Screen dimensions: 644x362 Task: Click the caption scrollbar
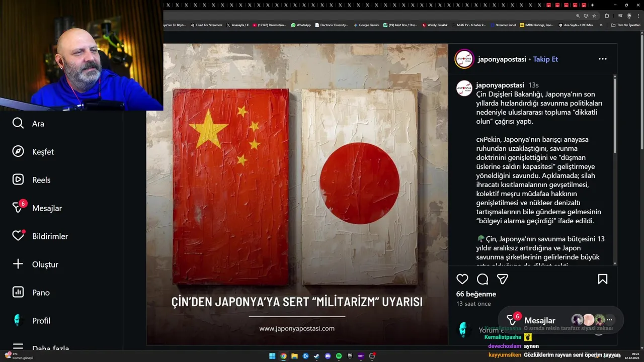point(615,116)
